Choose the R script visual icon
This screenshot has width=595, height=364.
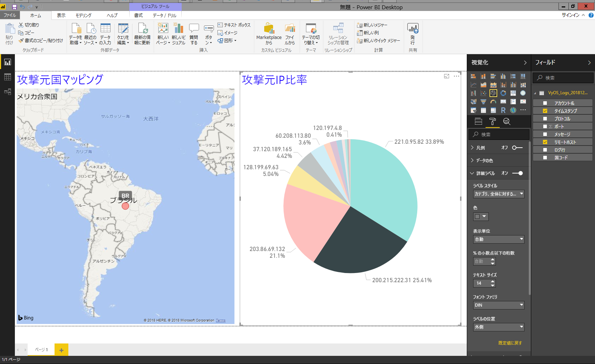tap(503, 110)
